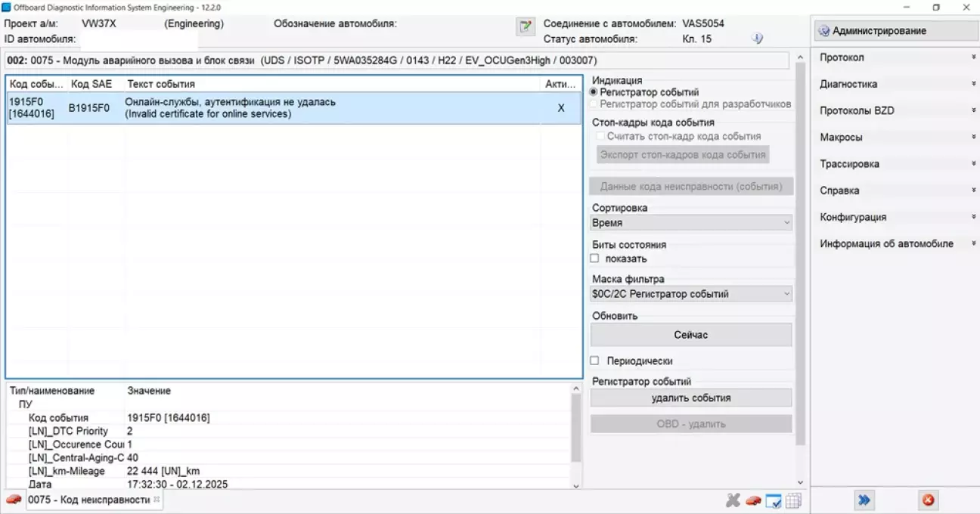The height and width of the screenshot is (514, 980).
Task: Click the Сейчас refresh button
Action: (x=690, y=334)
